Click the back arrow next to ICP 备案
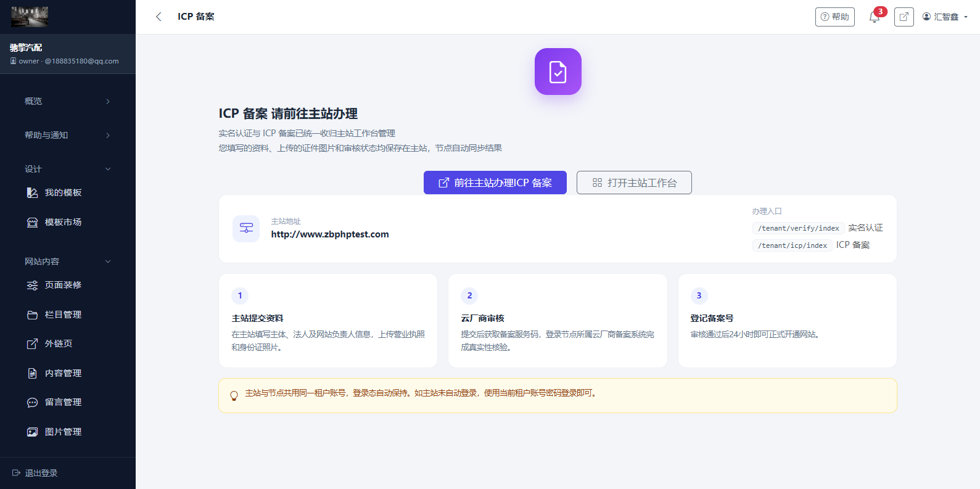 click(159, 17)
